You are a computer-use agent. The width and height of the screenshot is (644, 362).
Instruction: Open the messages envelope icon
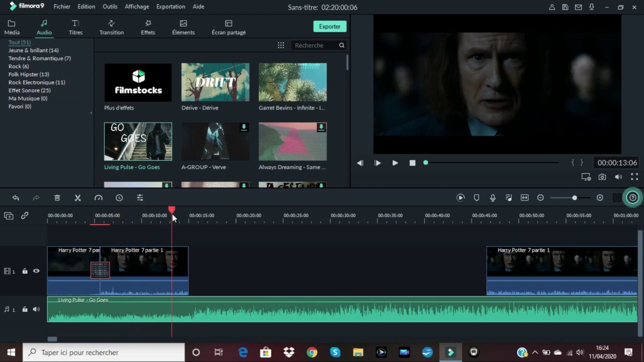click(579, 7)
